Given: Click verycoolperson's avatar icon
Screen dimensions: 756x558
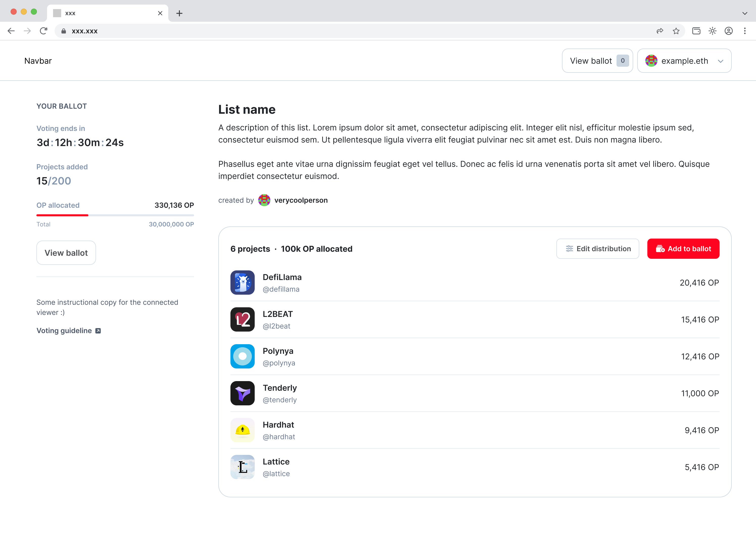Looking at the screenshot, I should (x=264, y=200).
